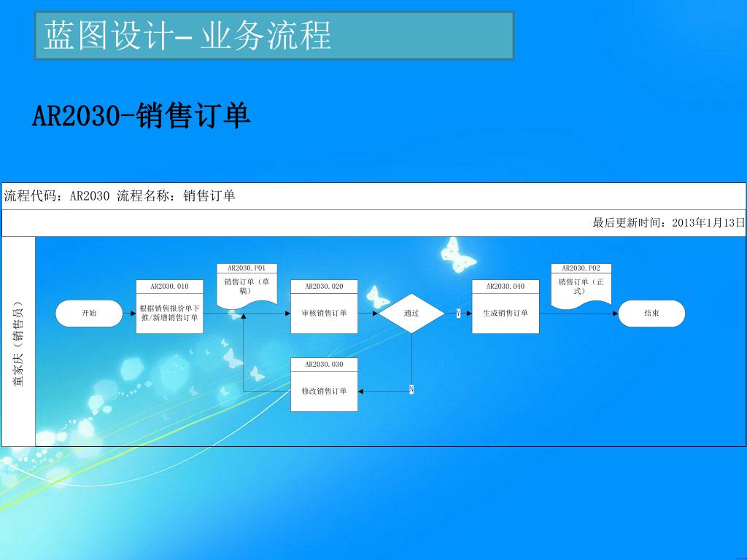The width and height of the screenshot is (747, 560).
Task: Click the heading AR2030-销售订单
Action: [x=141, y=116]
